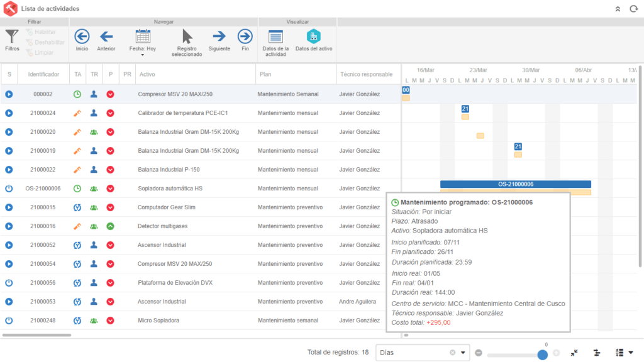The height and width of the screenshot is (362, 644).
Task: Open the list view options dropdown
Action: coord(625,353)
